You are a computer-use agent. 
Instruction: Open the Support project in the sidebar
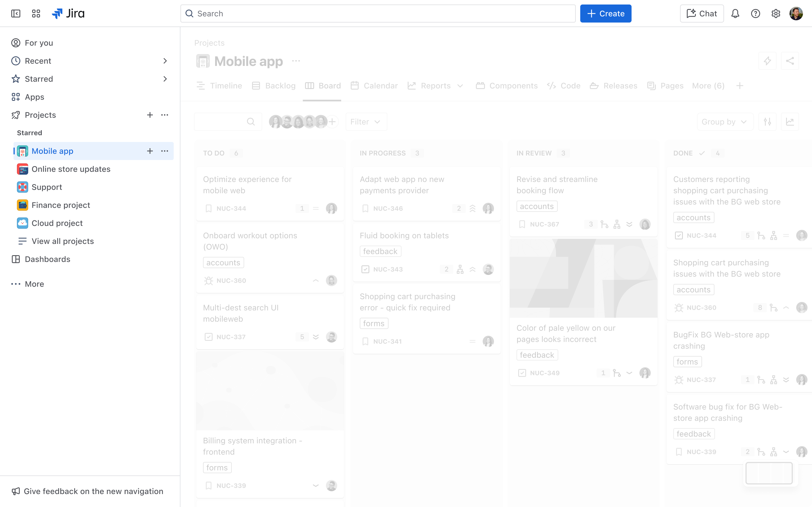[47, 187]
